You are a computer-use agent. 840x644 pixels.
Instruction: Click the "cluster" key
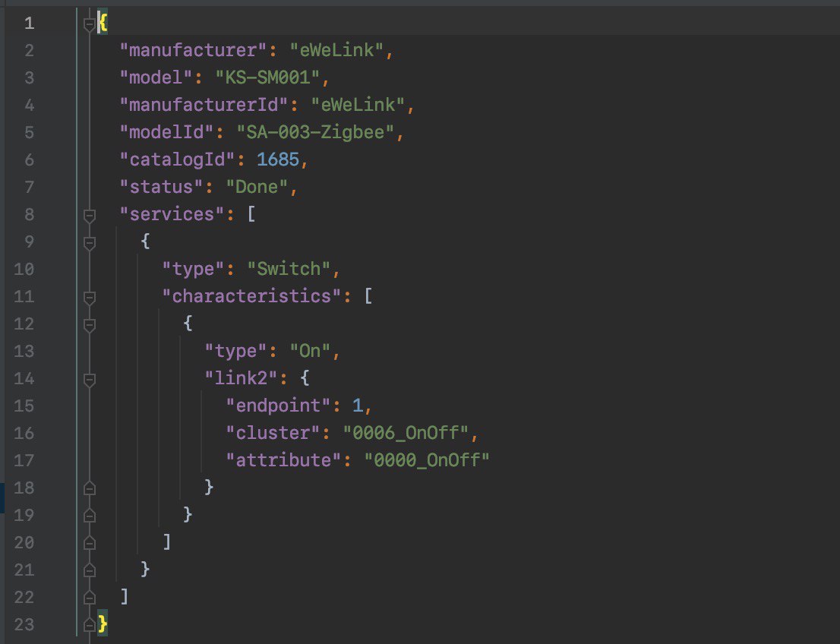[x=273, y=432]
